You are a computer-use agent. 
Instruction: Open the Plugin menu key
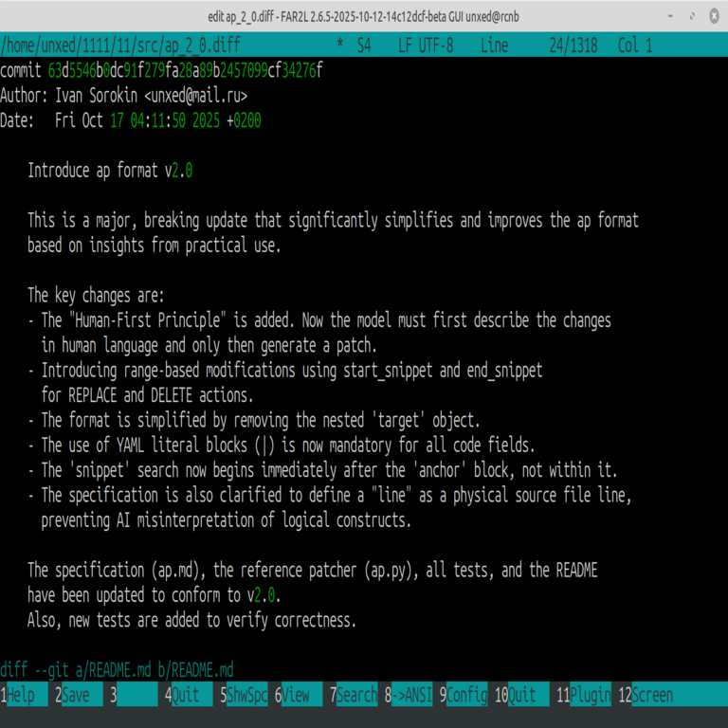coord(591,695)
